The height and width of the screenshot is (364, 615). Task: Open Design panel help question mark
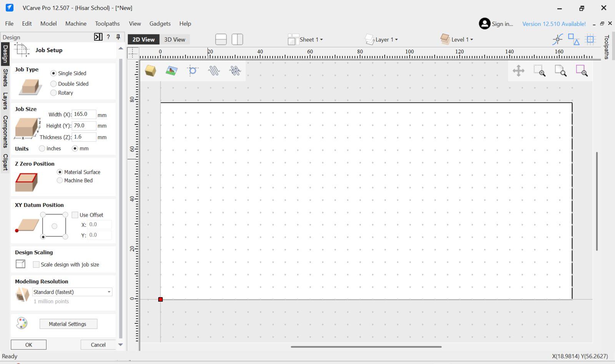pyautogui.click(x=108, y=37)
